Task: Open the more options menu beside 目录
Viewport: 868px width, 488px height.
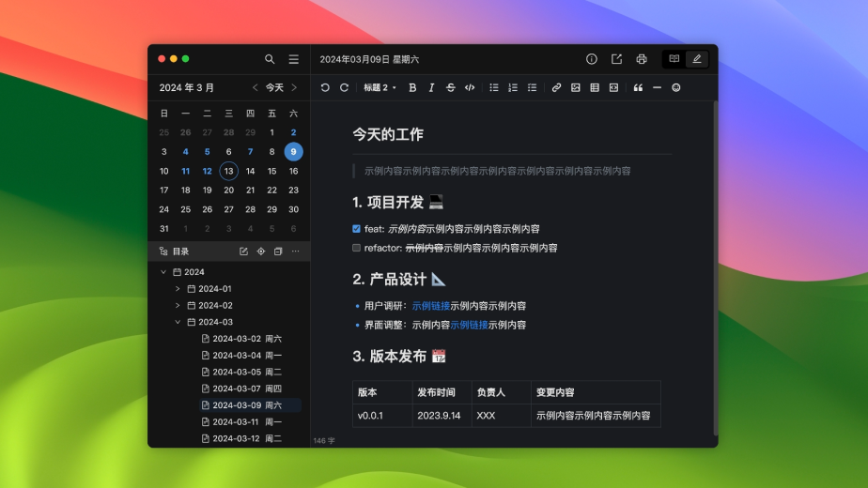Action: [295, 252]
